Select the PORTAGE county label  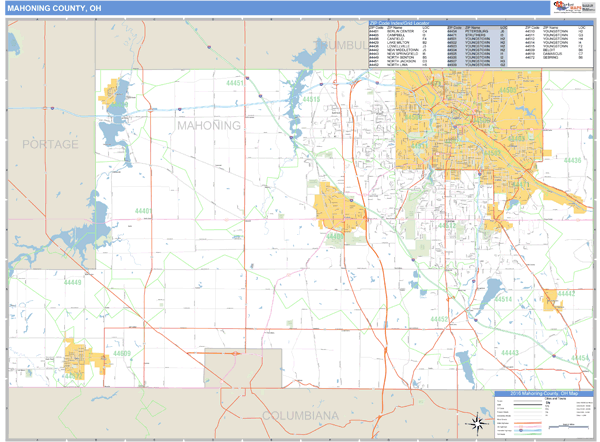(x=50, y=145)
